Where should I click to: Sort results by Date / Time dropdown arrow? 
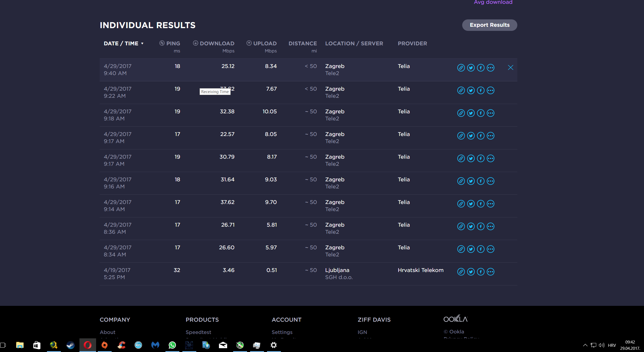(142, 44)
